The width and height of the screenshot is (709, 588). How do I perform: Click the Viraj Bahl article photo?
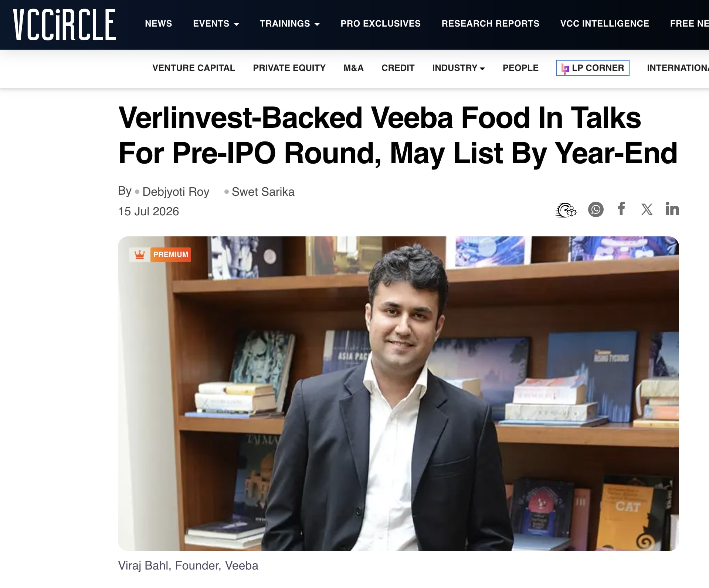click(x=398, y=394)
